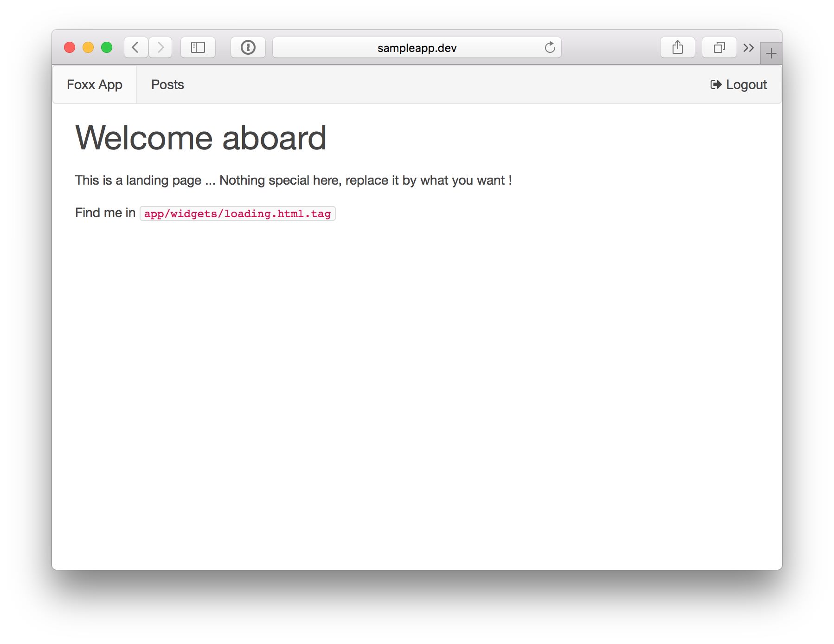Open the Share menu
The image size is (834, 644).
[x=677, y=47]
